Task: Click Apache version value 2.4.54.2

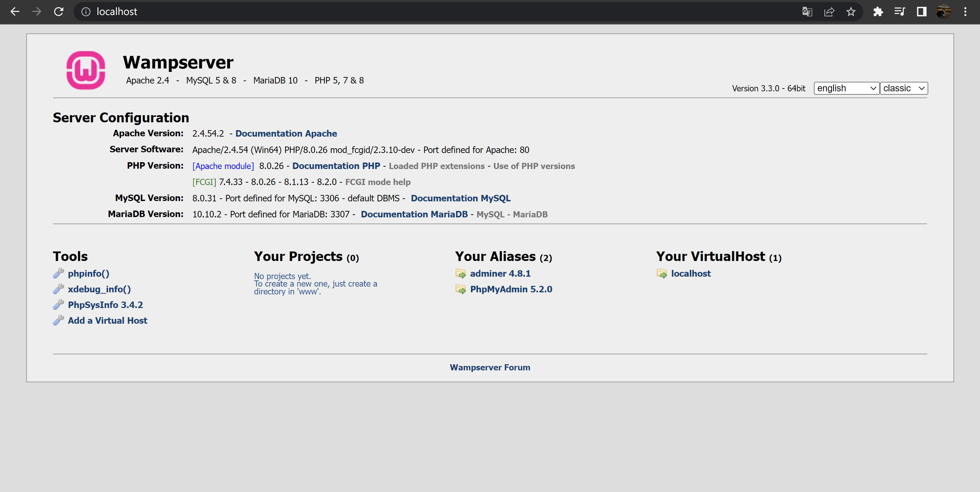Action: 208,133
